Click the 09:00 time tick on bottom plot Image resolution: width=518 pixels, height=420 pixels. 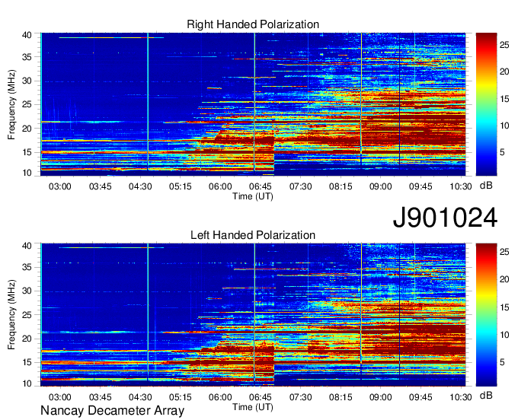coord(381,397)
